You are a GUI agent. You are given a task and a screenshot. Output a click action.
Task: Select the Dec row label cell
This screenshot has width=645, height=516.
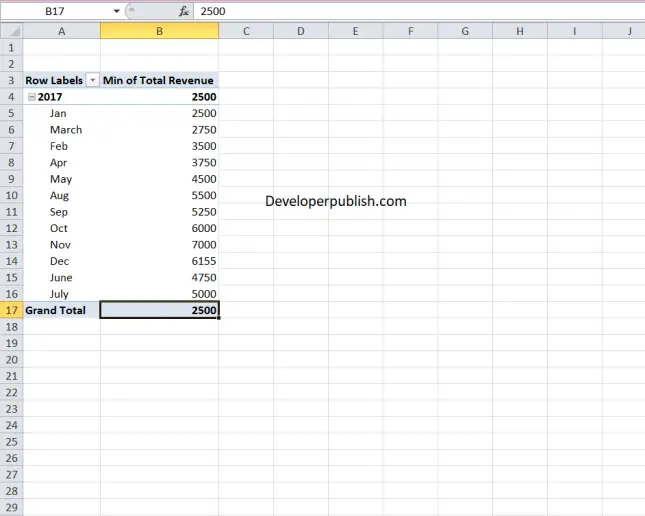[x=59, y=261]
